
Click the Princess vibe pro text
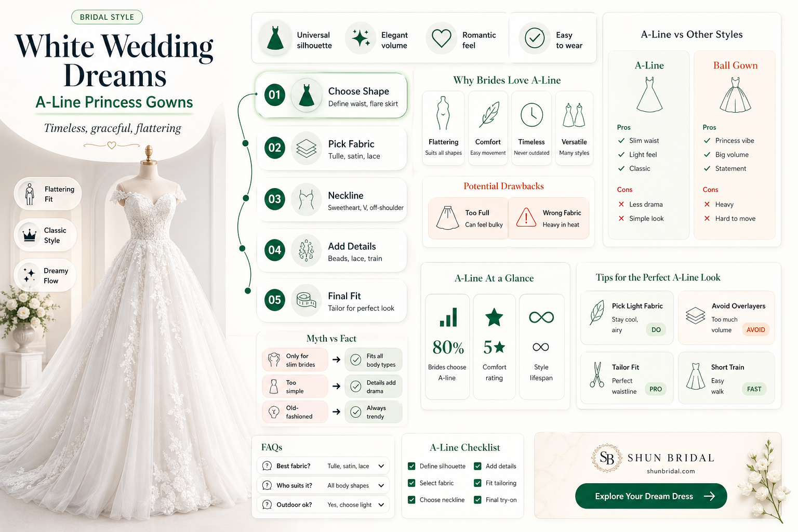click(735, 140)
